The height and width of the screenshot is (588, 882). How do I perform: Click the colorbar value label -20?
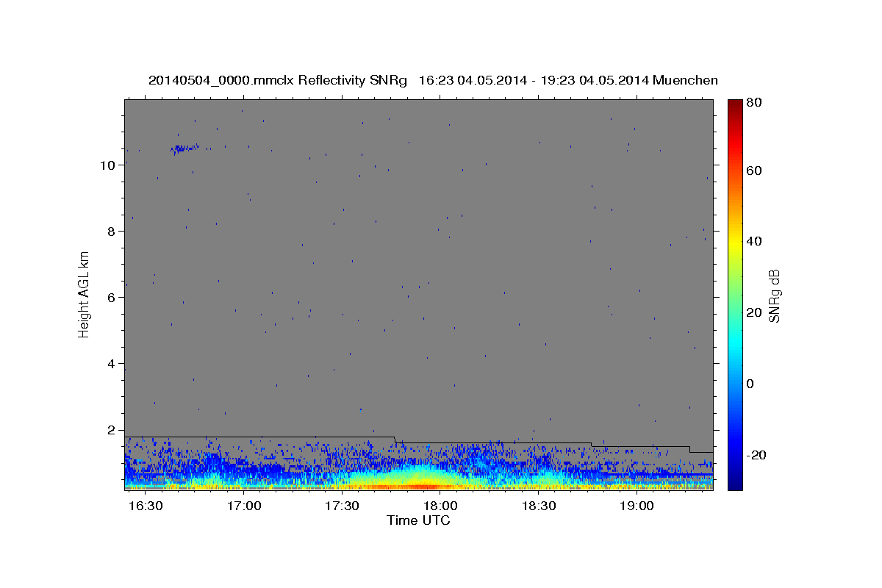coord(756,455)
